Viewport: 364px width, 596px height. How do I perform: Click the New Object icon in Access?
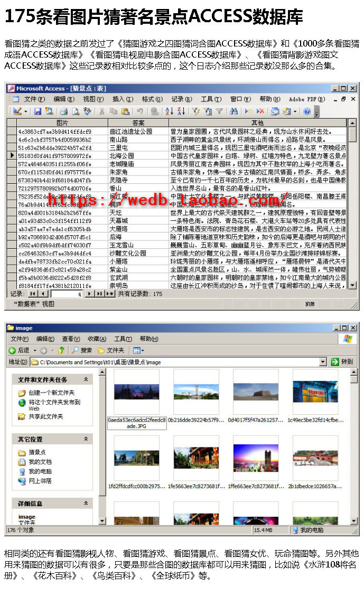click(x=287, y=111)
